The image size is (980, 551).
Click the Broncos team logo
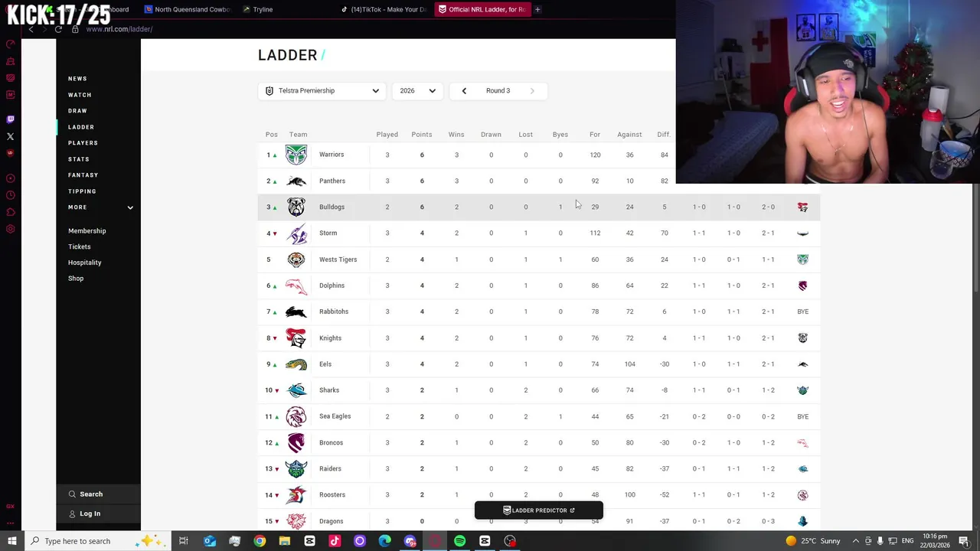[x=296, y=442]
